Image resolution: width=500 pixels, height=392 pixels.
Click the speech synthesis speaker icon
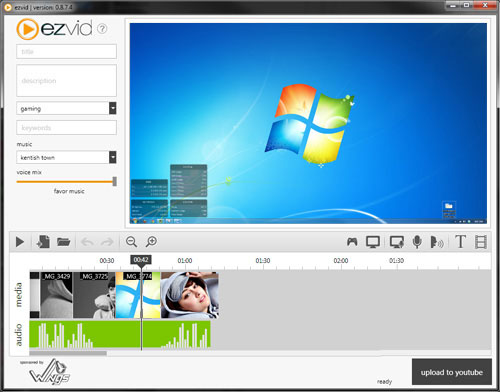coord(437,242)
